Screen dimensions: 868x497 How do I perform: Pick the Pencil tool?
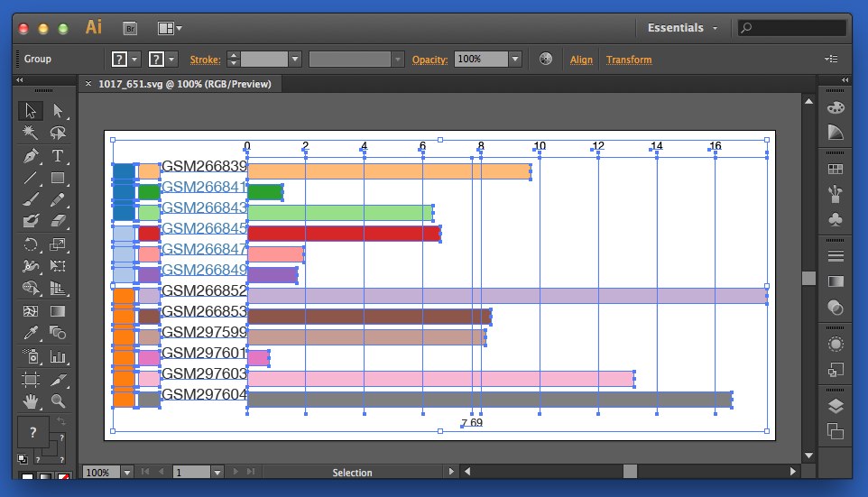point(58,200)
